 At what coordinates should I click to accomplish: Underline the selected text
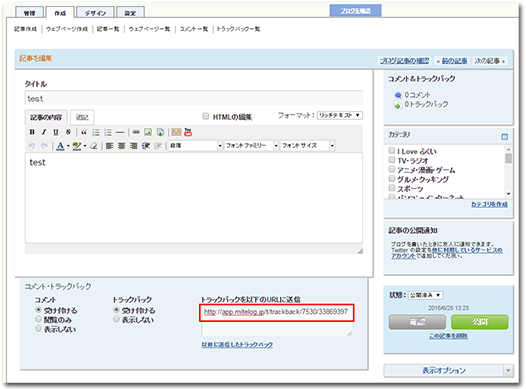56,132
